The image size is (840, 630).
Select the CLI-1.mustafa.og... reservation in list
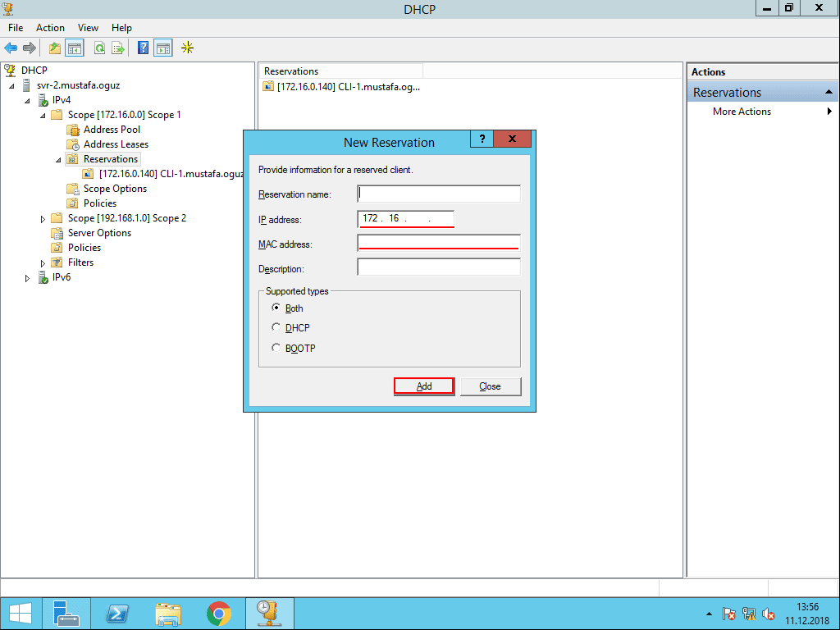click(342, 87)
